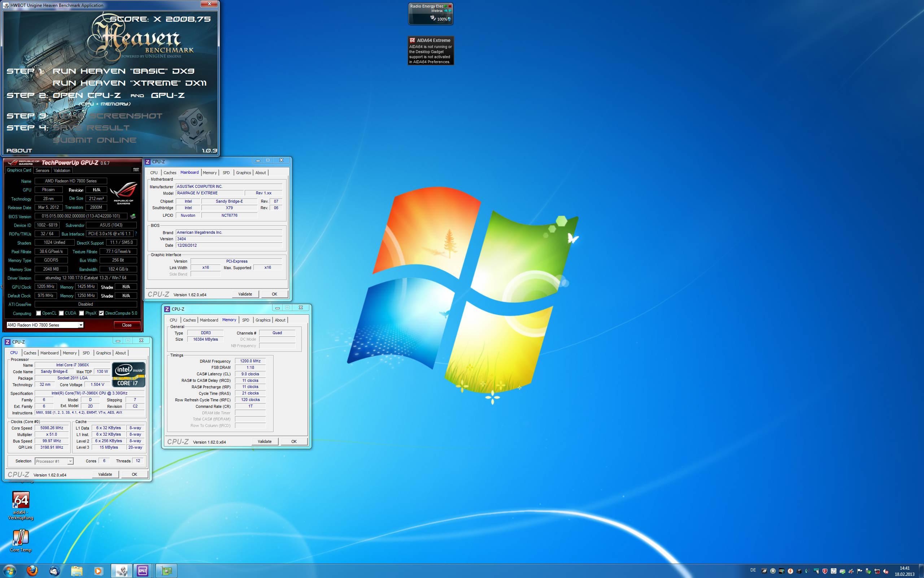Open About tab in Mainboard CPU-Z window
This screenshot has height=578, width=924.
coord(260,173)
